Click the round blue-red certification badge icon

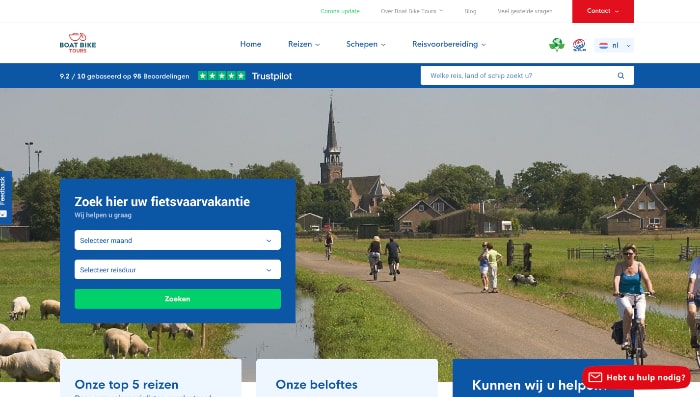579,45
